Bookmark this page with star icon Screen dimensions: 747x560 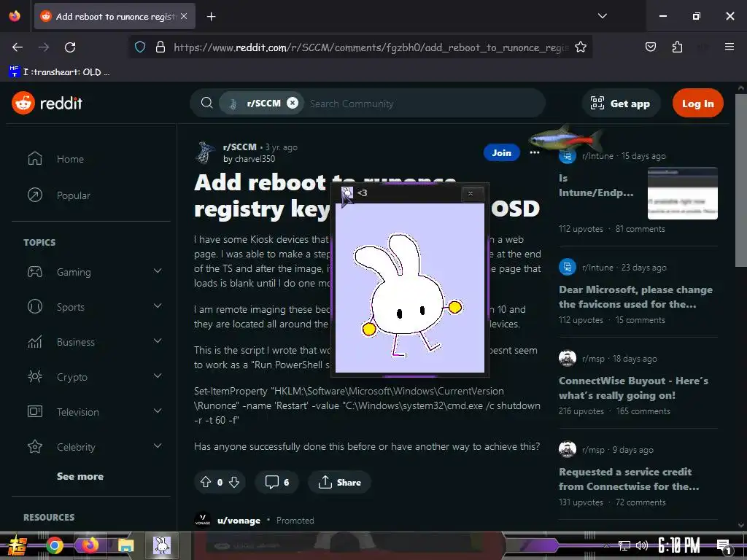(x=580, y=47)
